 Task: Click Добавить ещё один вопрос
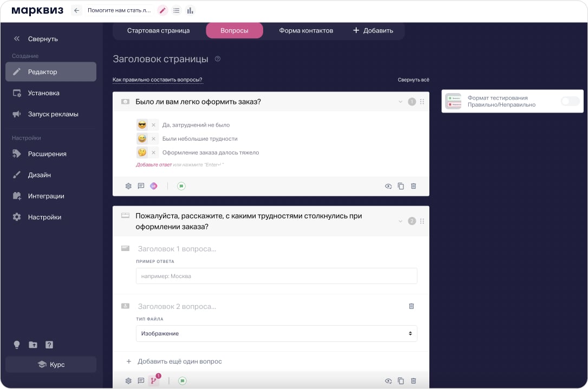(179, 361)
